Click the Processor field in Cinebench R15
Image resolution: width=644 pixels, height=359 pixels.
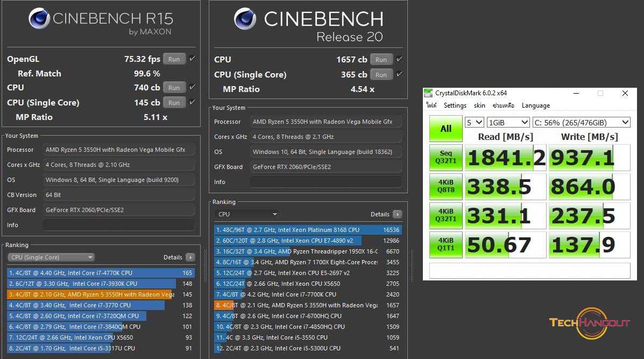coord(119,150)
